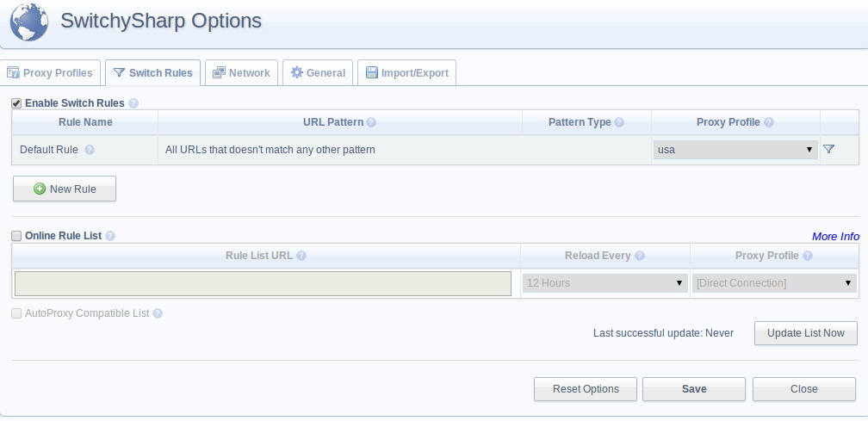The image size is (868, 421).
Task: Click help icon beside Online Rule List Proxy Profile header
Action: pos(808,256)
